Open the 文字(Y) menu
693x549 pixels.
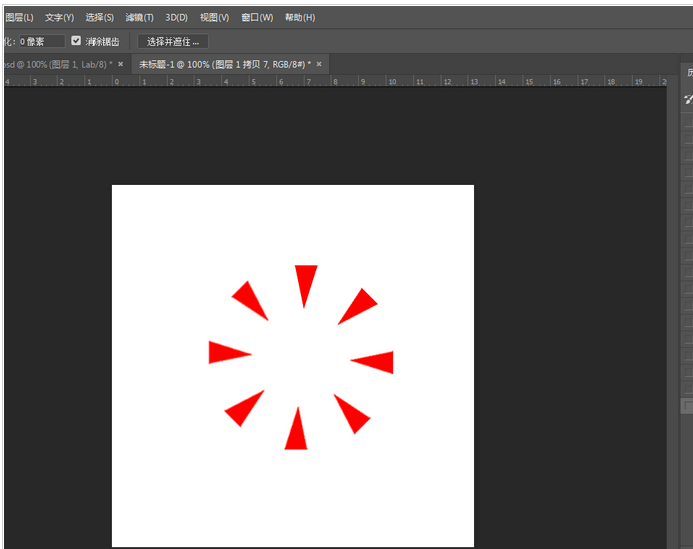tap(59, 18)
